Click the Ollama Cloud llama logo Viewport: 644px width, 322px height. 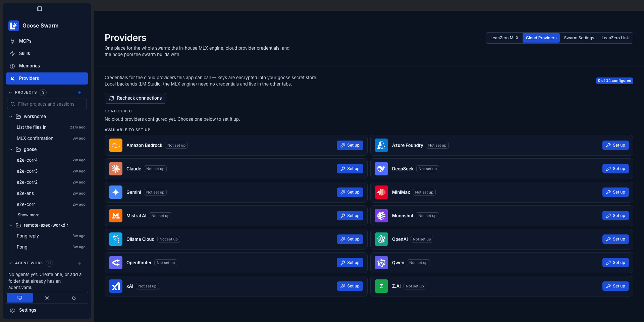pyautogui.click(x=116, y=239)
